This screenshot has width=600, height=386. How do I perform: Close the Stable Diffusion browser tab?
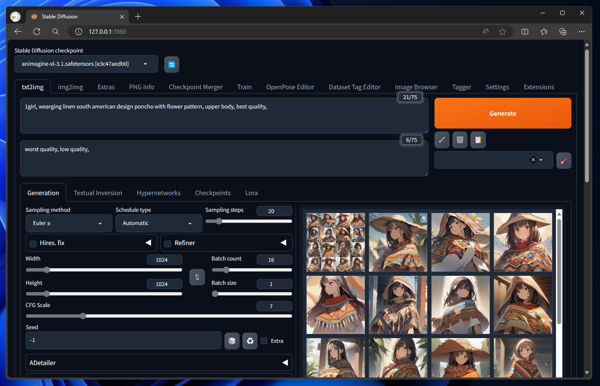[122, 17]
